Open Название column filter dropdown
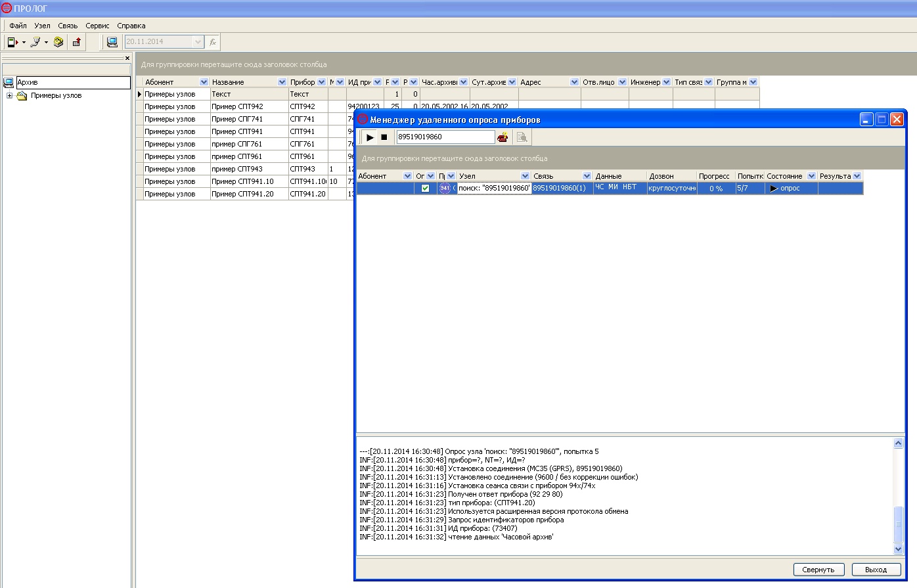This screenshot has height=588, width=917. tap(282, 82)
